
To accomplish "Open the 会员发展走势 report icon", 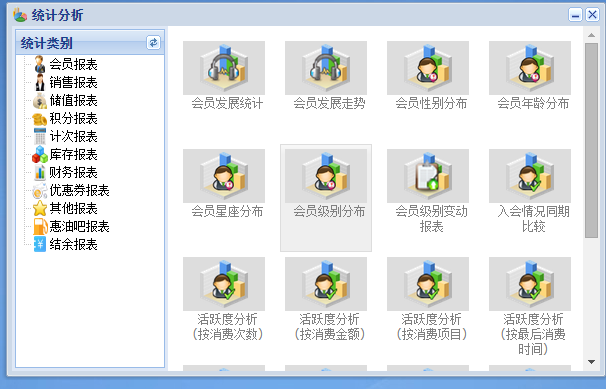I will (x=326, y=68).
